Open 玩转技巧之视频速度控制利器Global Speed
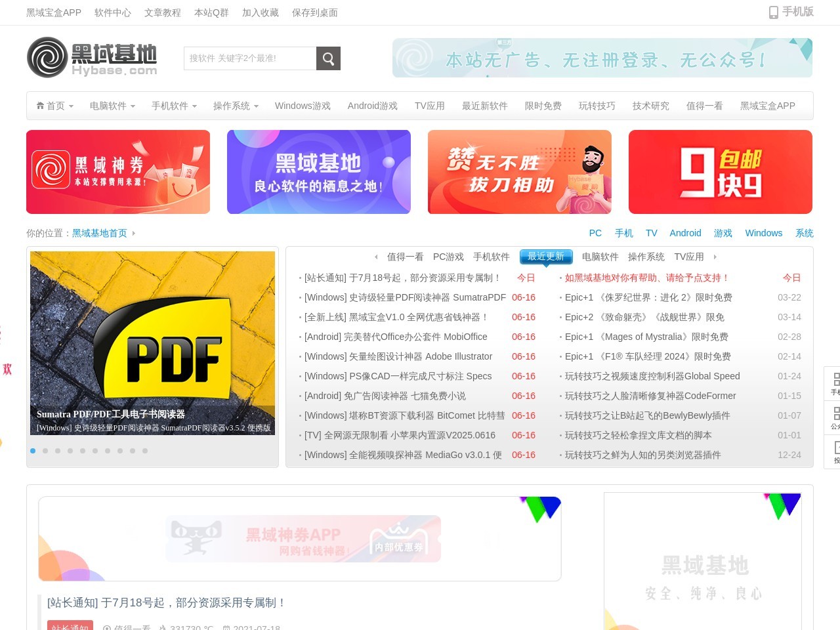Screen dimensions: 840x630 pyautogui.click(x=652, y=376)
